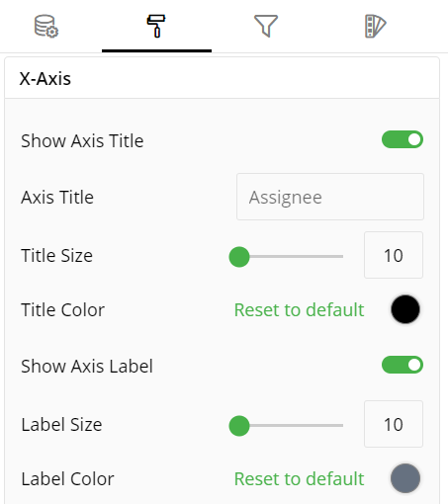Click the Label Size slider handle
This screenshot has height=504, width=448.
point(239,426)
